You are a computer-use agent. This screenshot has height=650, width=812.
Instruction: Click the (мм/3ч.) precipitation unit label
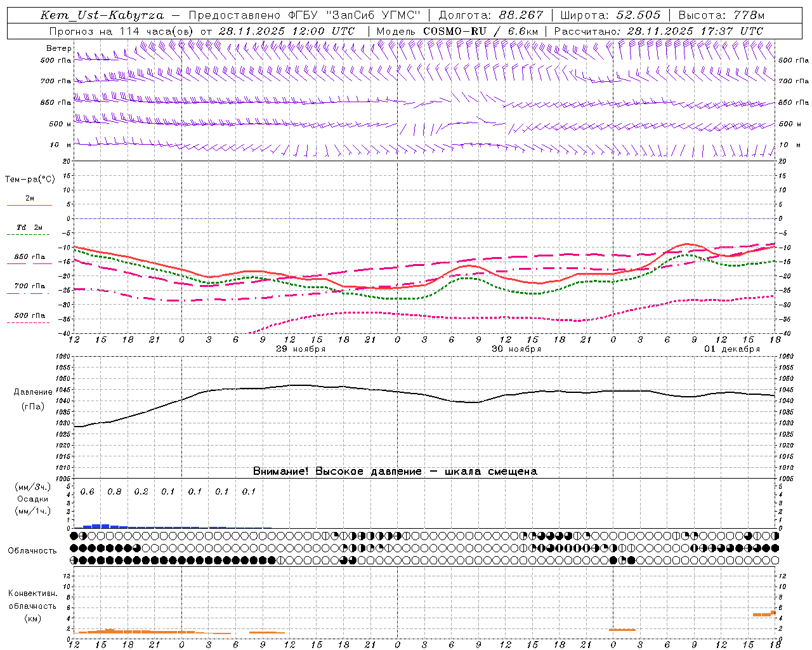[32, 487]
